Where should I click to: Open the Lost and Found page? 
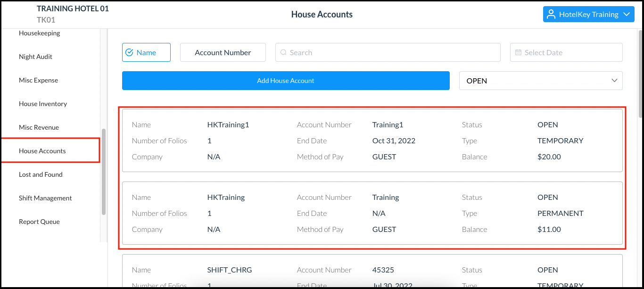(41, 174)
